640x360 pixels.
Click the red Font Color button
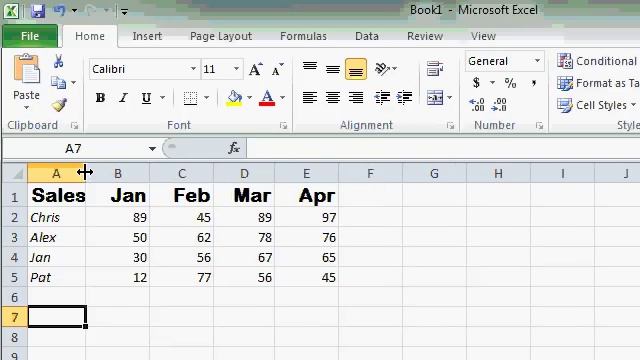(267, 98)
